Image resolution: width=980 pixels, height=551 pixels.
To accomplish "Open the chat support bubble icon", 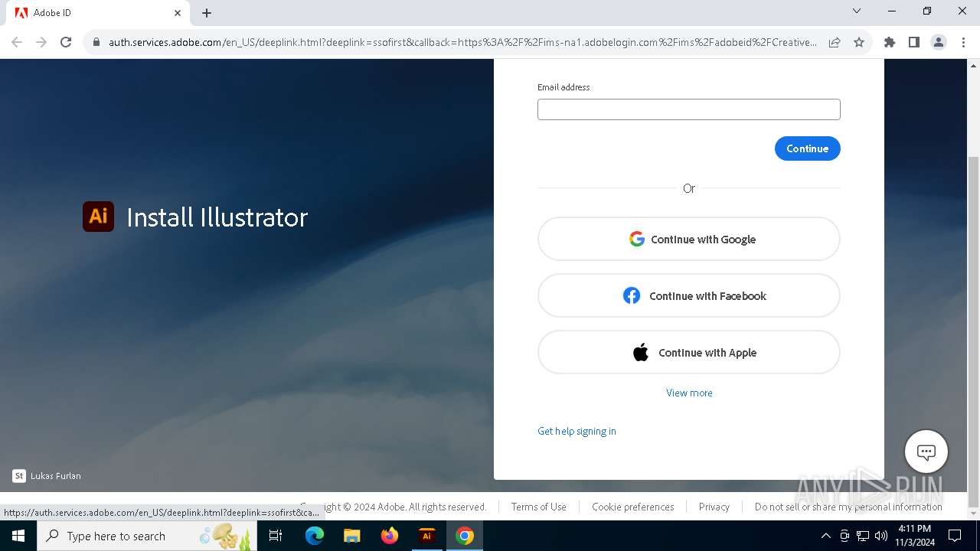I will (926, 452).
